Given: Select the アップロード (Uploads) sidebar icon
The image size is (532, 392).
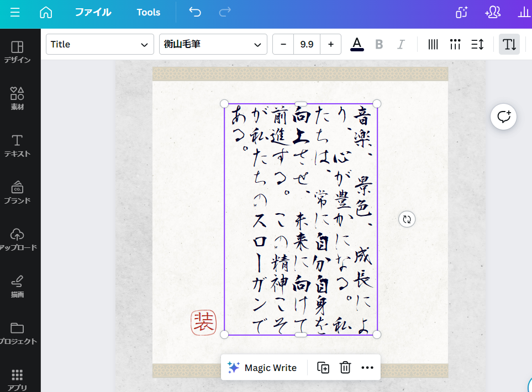Looking at the screenshot, I should click(x=17, y=239).
